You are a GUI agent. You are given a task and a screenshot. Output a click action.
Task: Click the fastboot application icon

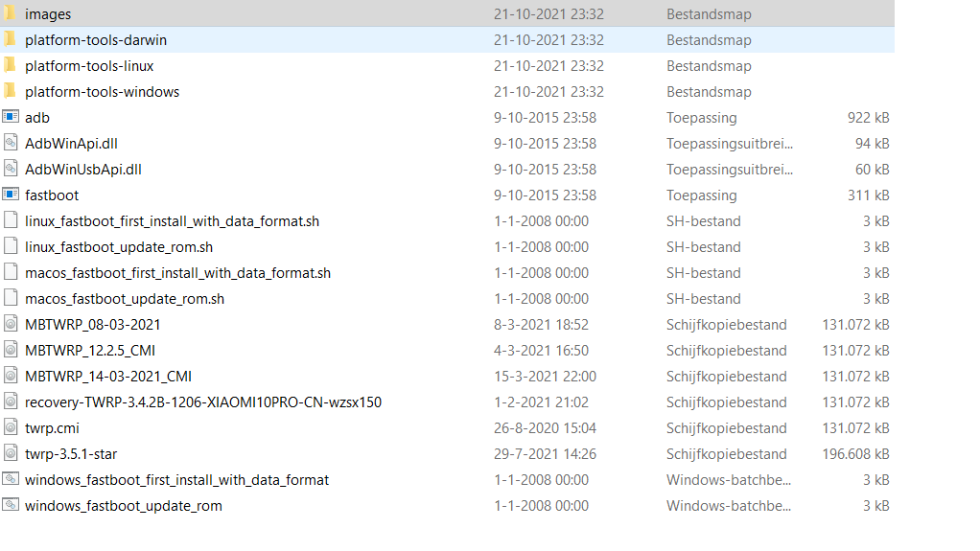(11, 195)
